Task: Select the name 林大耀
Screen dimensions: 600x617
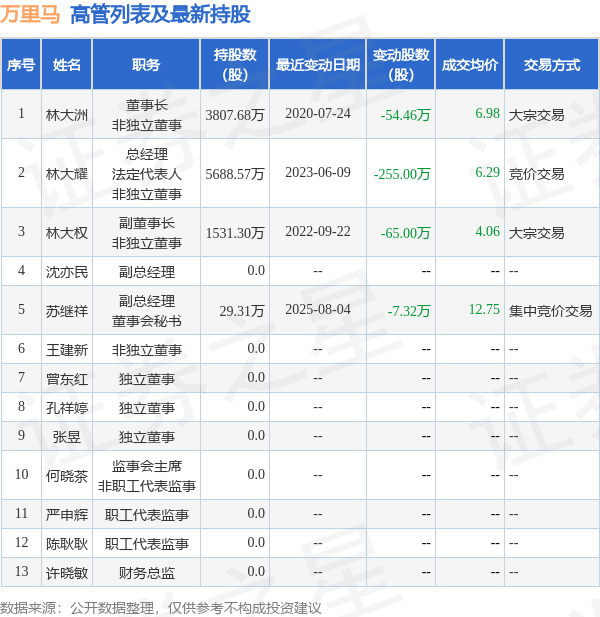Action: pyautogui.click(x=66, y=174)
